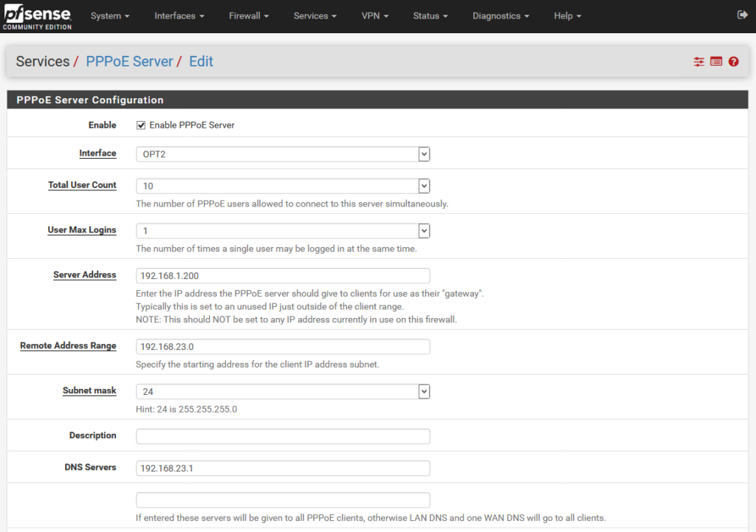756x532 pixels.
Task: Click the empty Description field
Action: 283,436
